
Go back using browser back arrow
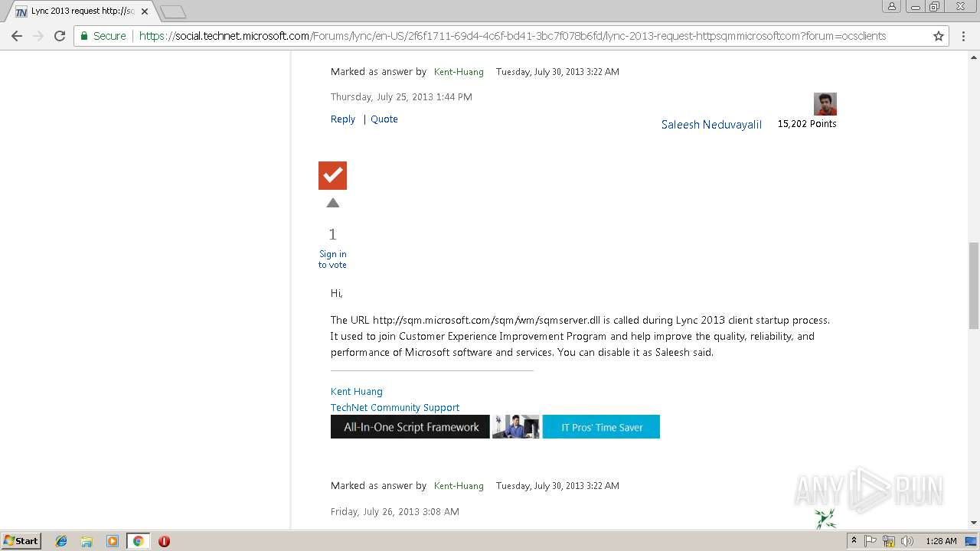pos(17,36)
